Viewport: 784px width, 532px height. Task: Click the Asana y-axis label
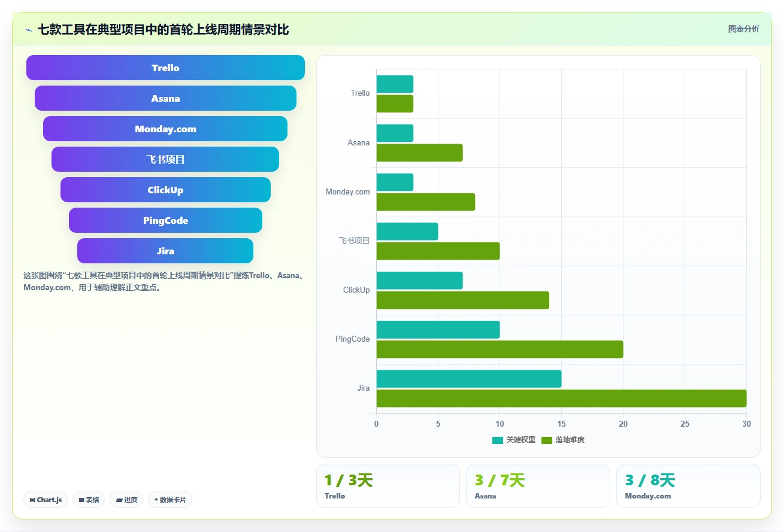(359, 143)
